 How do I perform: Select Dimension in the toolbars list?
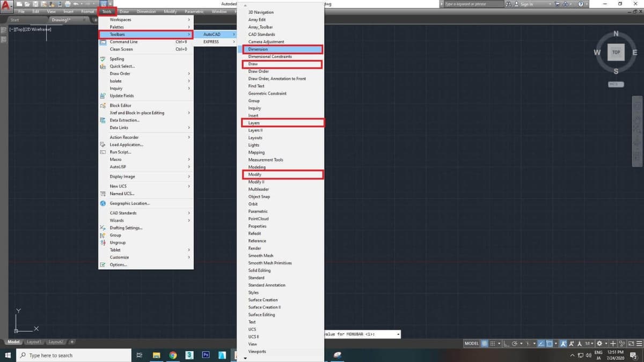[282, 49]
